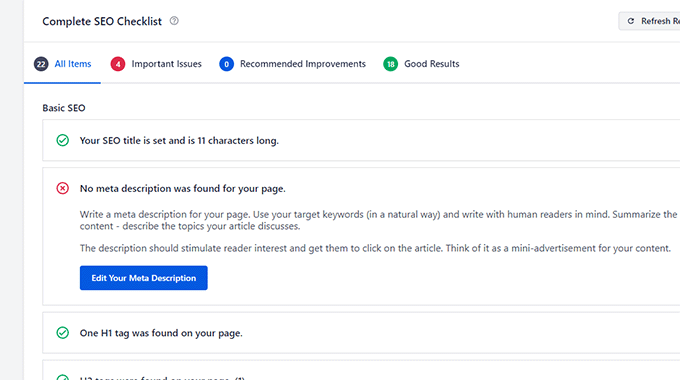Collapse the 'No meta description was found' row

(361, 188)
